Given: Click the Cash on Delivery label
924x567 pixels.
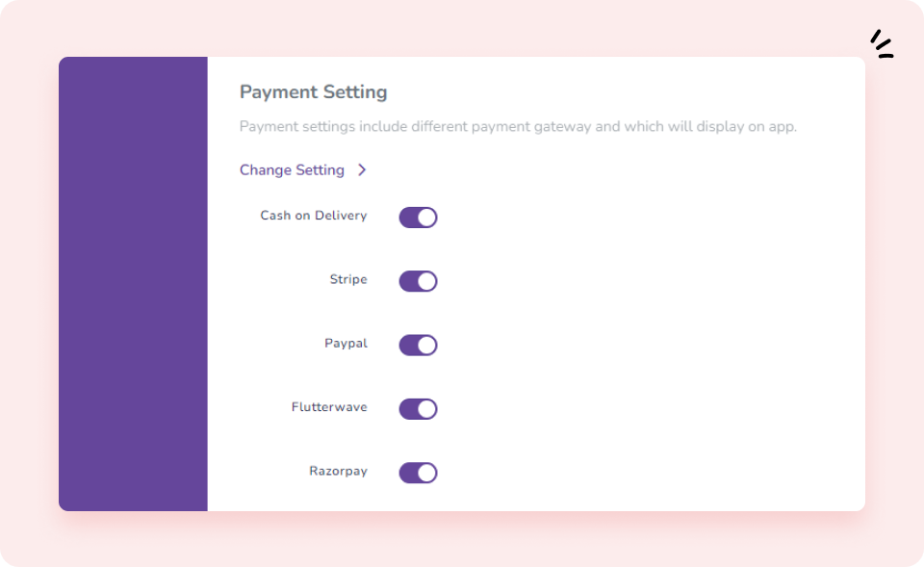Looking at the screenshot, I should pyautogui.click(x=313, y=216).
